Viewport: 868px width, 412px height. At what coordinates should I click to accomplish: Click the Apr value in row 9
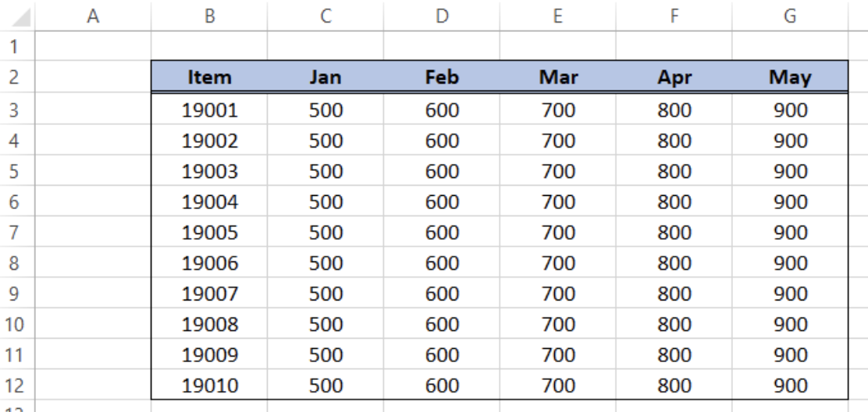coord(674,293)
